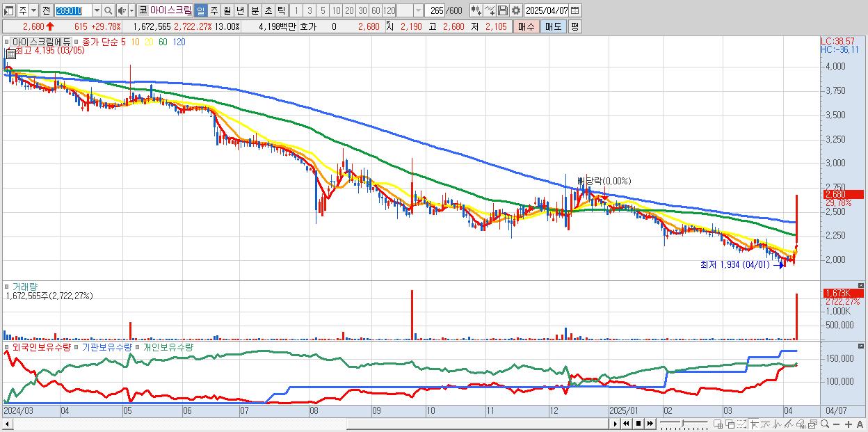Click the stock search magnifier icon
This screenshot has width=868, height=432.
(x=109, y=10)
